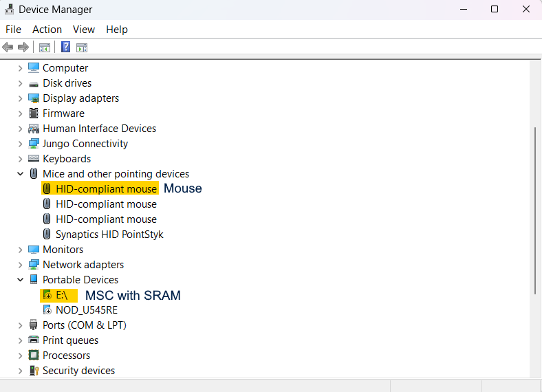Expand Human Interface Devices node
The height and width of the screenshot is (392, 542).
20,129
